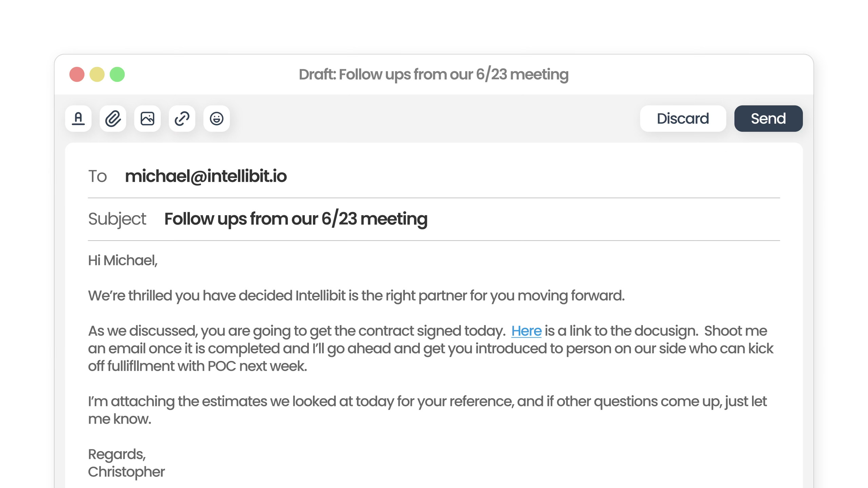Image resolution: width=868 pixels, height=488 pixels.
Task: Open the text formatting tool
Action: point(78,119)
